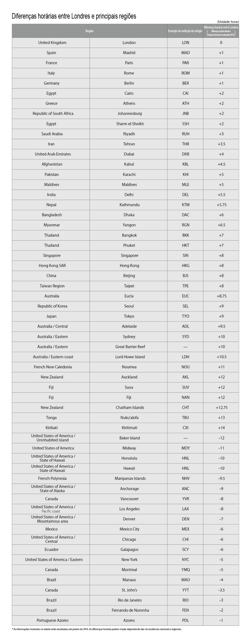Screen dimensions: 251x644
Task: Click the 'Chatham Islands' city cell
Action: [x=130, y=408]
